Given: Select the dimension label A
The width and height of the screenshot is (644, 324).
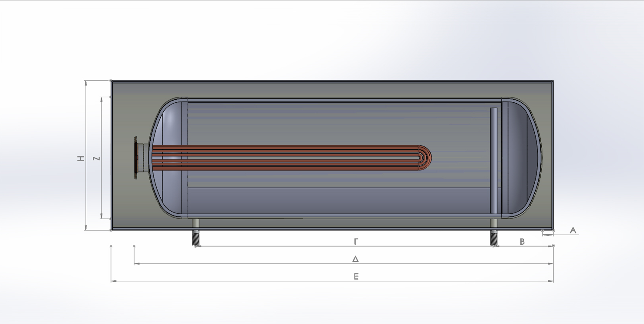Looking at the screenshot, I should 573,230.
